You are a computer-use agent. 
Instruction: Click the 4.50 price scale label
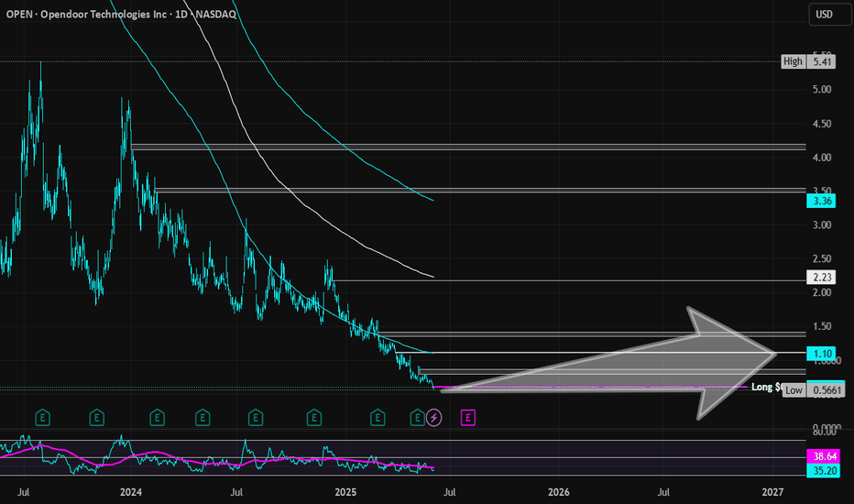822,124
